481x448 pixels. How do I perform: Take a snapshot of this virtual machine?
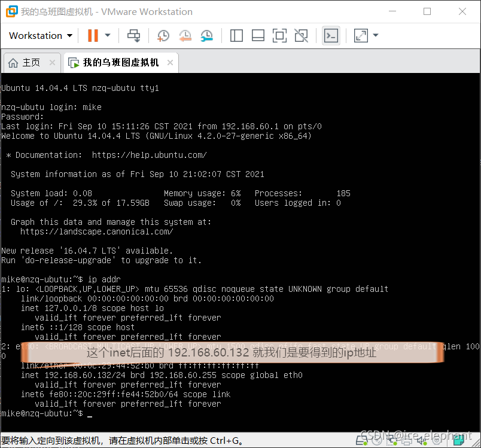point(163,35)
